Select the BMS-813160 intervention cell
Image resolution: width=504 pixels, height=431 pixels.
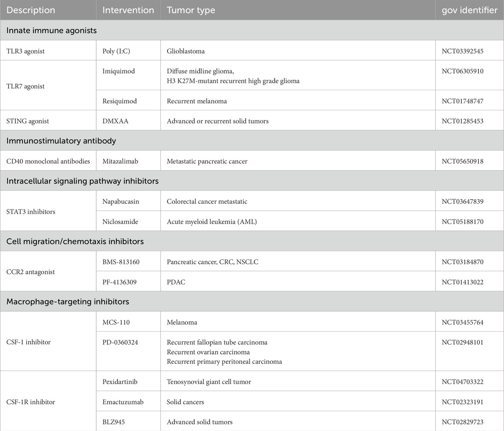coord(121,262)
